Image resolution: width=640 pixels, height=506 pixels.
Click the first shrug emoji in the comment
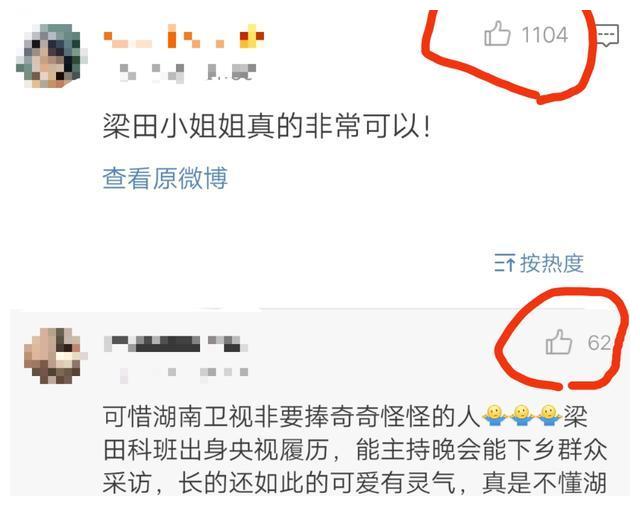click(x=495, y=416)
